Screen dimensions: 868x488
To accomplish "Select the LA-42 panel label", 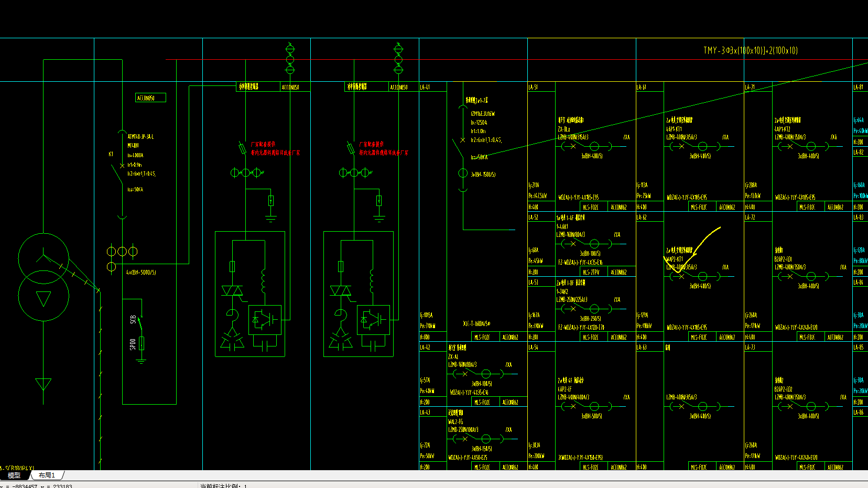I will click(x=425, y=347).
